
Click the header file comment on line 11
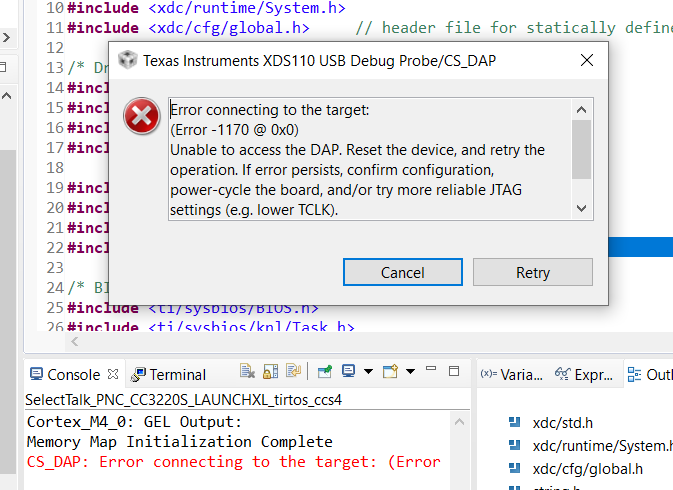pos(514,28)
